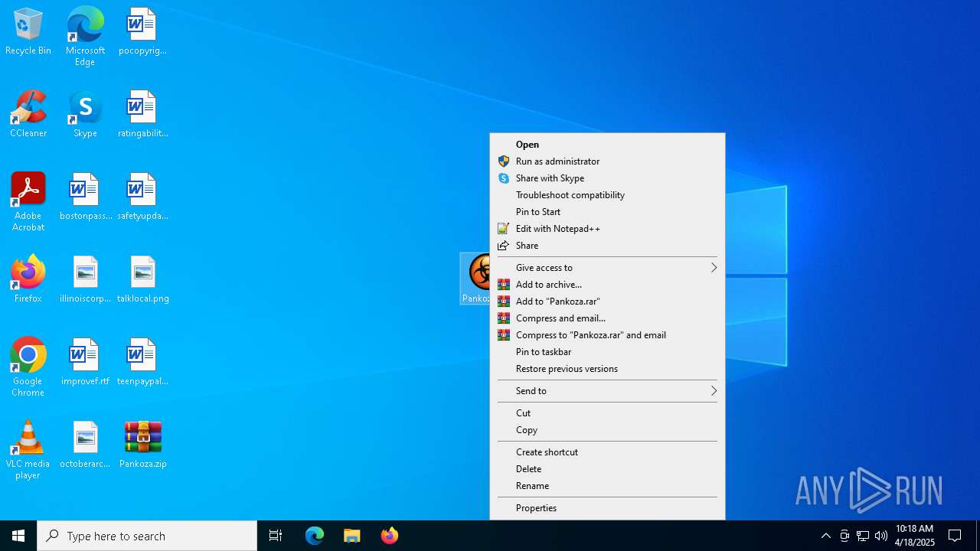Viewport: 980px width, 551px height.
Task: Select the illinoiscorp... image file
Action: (x=85, y=280)
